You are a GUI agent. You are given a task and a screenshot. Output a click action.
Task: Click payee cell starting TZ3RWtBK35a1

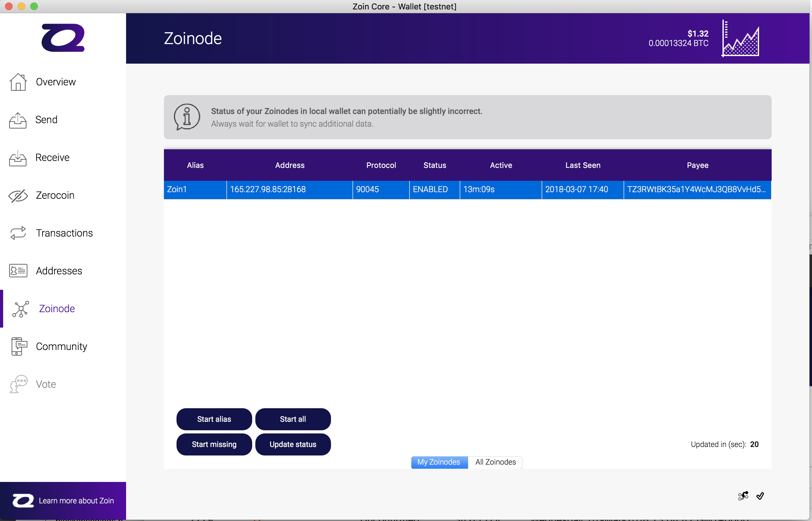click(x=698, y=189)
